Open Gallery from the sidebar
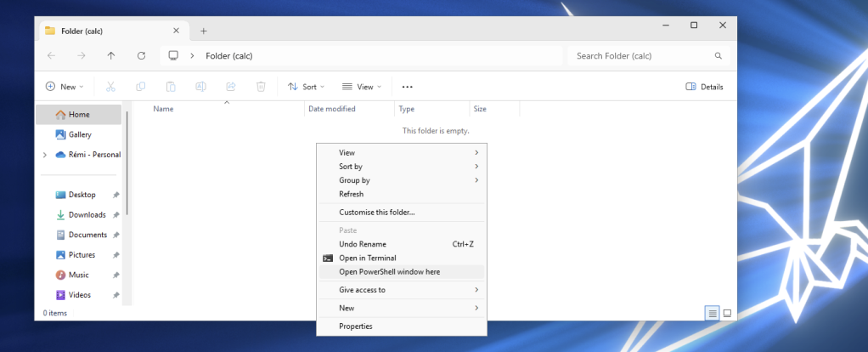 (x=79, y=134)
